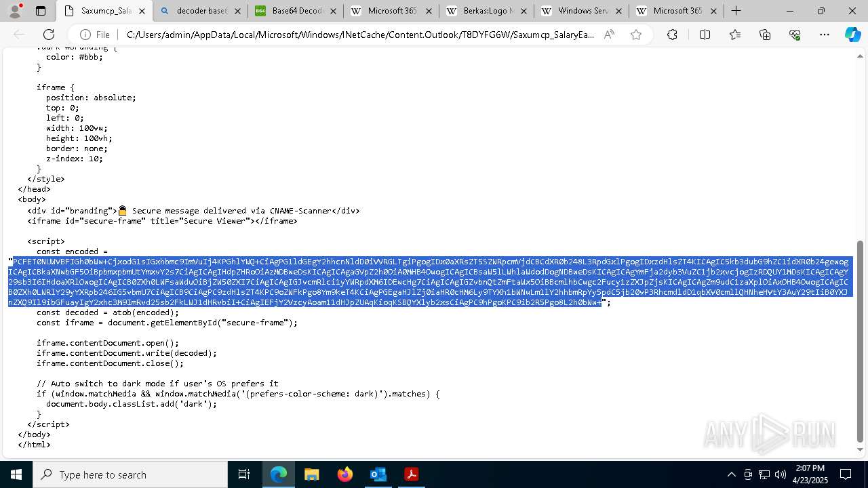Open File Explorer from taskbar
The height and width of the screenshot is (488, 868).
click(x=311, y=474)
